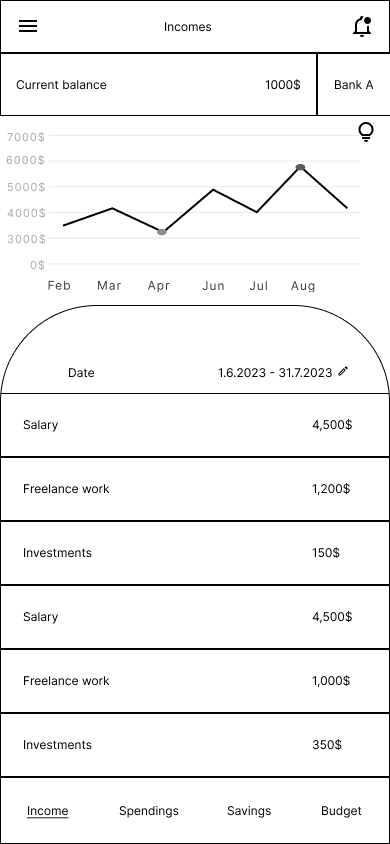Open the 1,200$ Freelance work entry
Screen dimensions: 390x844
(195, 489)
